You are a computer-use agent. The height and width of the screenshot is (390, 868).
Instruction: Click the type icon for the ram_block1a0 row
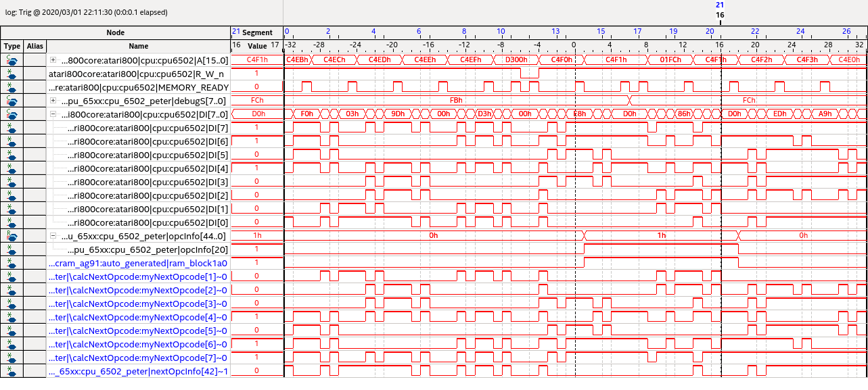point(12,263)
